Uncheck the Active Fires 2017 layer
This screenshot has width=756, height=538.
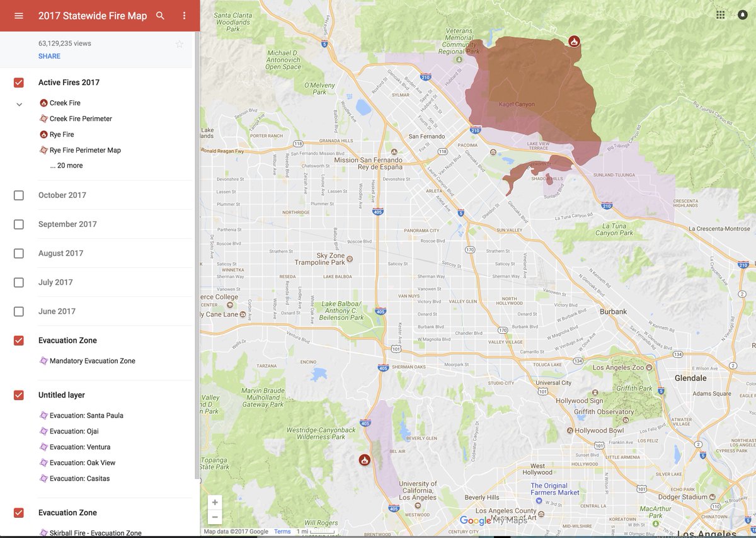(x=19, y=83)
